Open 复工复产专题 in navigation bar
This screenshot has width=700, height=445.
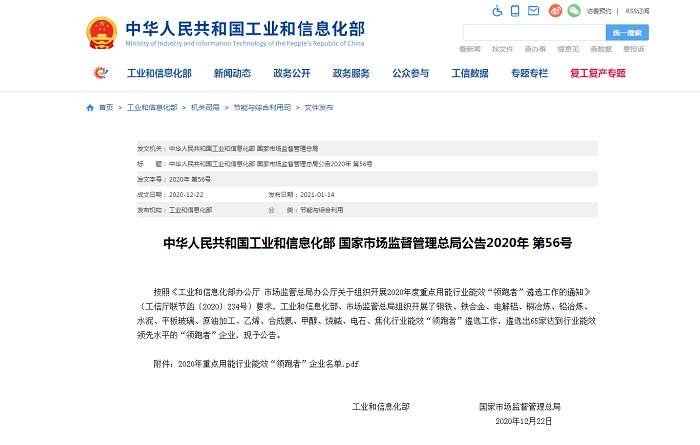click(x=598, y=73)
